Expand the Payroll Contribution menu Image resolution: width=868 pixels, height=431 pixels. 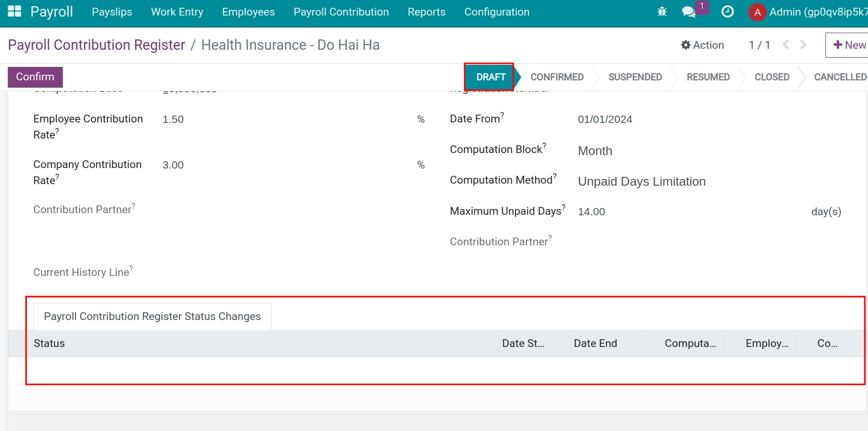click(341, 12)
